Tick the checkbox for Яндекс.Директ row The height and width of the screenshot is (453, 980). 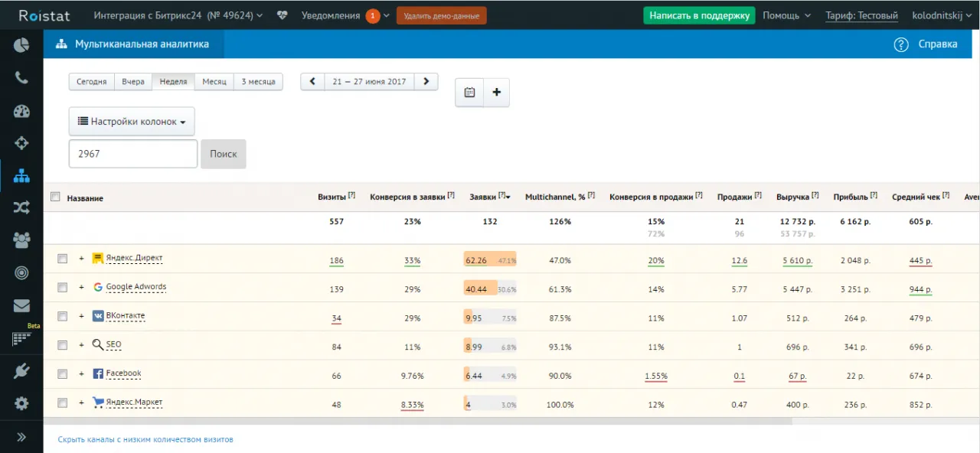(62, 259)
